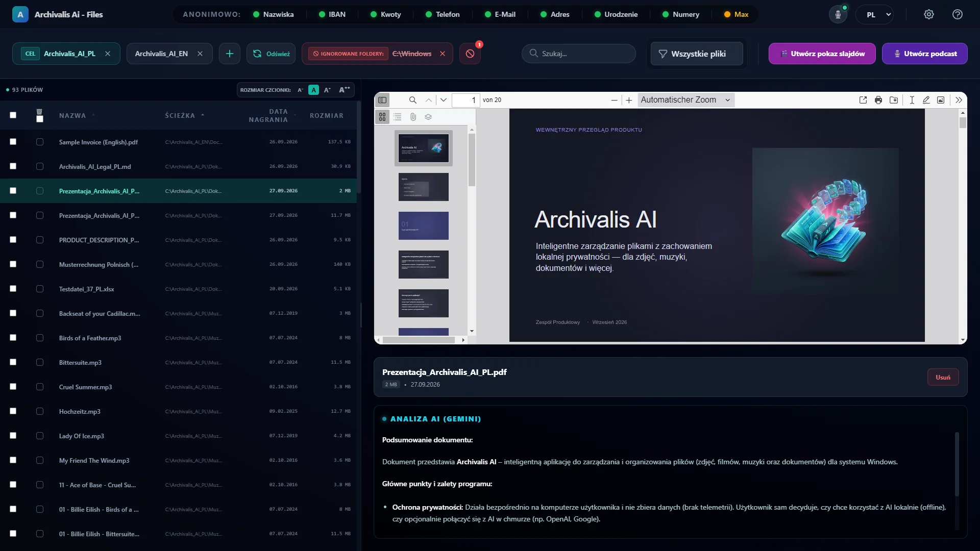Add an image annotation to the PDF
Viewport: 980px width, 551px height.
pyautogui.click(x=941, y=100)
